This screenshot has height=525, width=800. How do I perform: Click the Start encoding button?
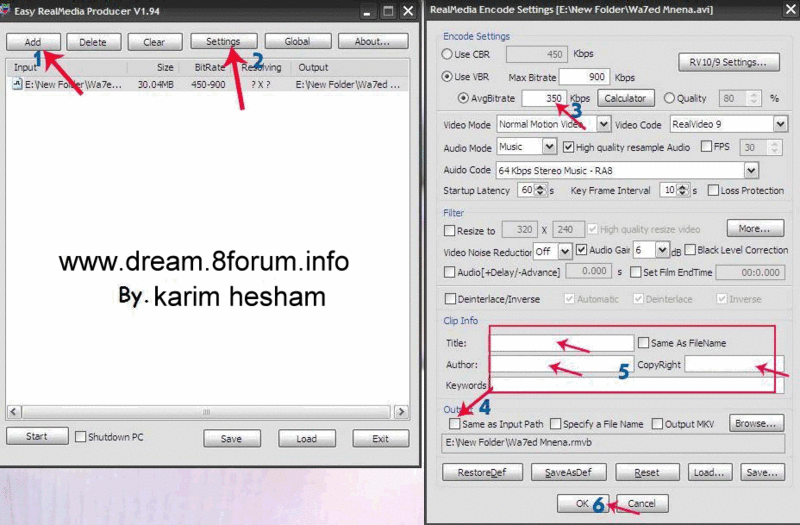[37, 436]
